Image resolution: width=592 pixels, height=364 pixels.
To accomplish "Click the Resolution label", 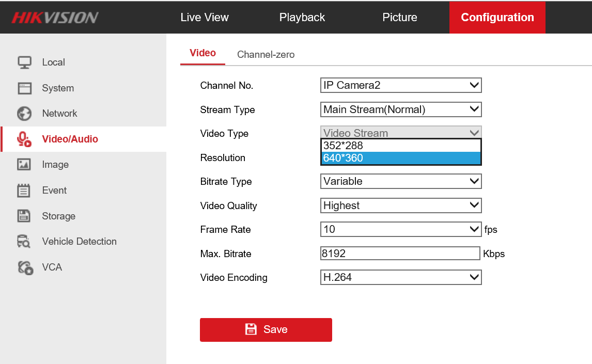I will click(x=223, y=157).
